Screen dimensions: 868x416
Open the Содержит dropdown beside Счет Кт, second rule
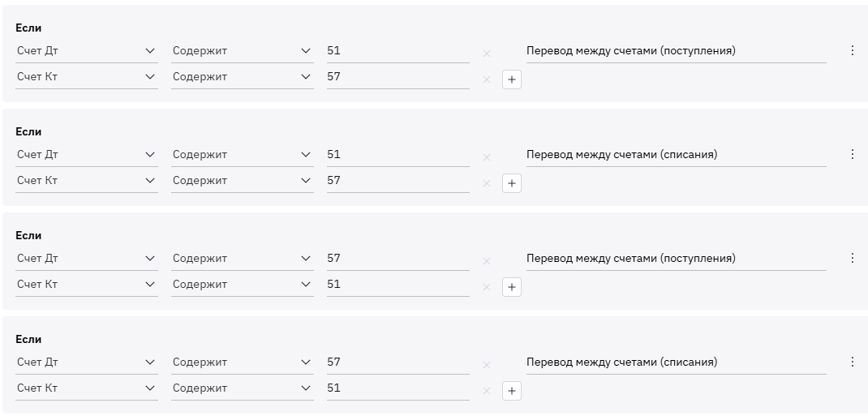point(242,180)
